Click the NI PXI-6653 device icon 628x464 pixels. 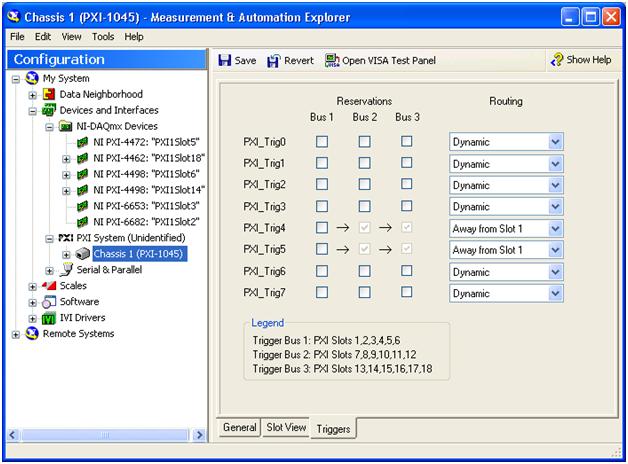pos(82,206)
